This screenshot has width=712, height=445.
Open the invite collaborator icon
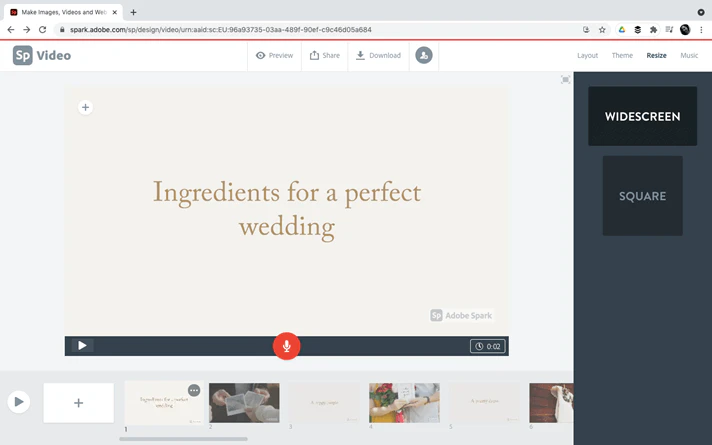click(x=424, y=55)
